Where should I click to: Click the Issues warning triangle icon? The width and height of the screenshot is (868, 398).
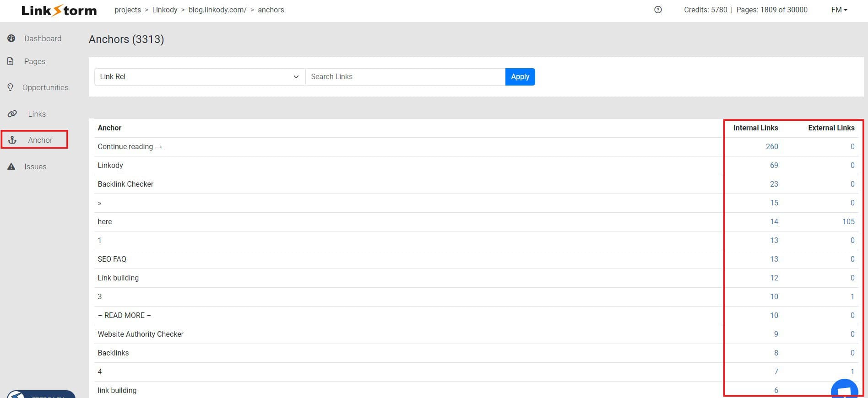11,167
